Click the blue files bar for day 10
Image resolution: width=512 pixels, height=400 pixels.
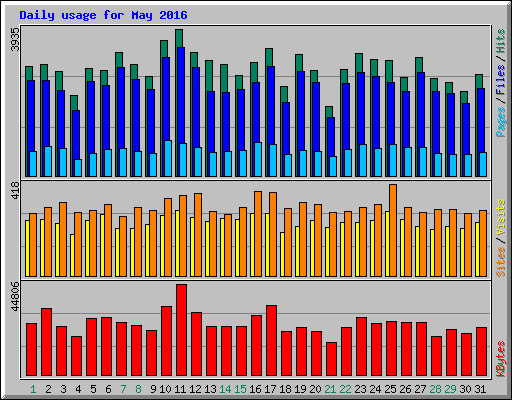[166, 100]
